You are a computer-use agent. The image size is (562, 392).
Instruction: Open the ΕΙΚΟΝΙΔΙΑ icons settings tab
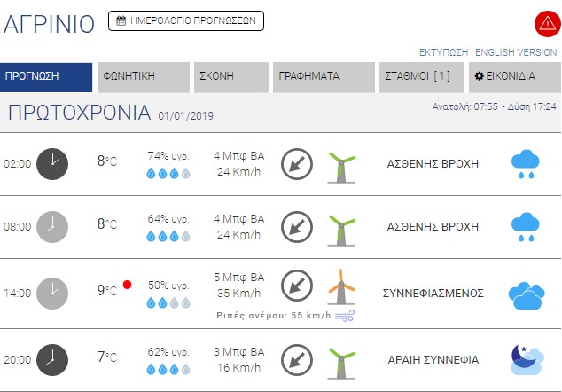pyautogui.click(x=515, y=76)
